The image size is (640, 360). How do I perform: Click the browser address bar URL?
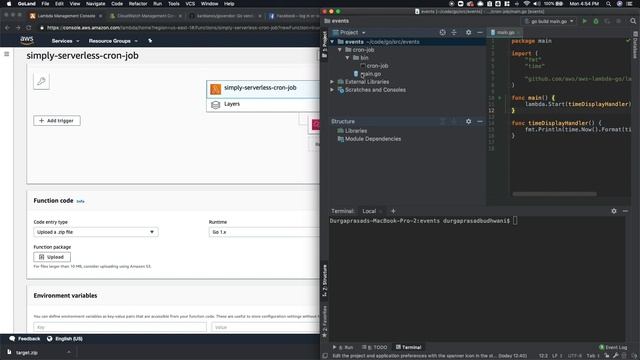pos(182,28)
